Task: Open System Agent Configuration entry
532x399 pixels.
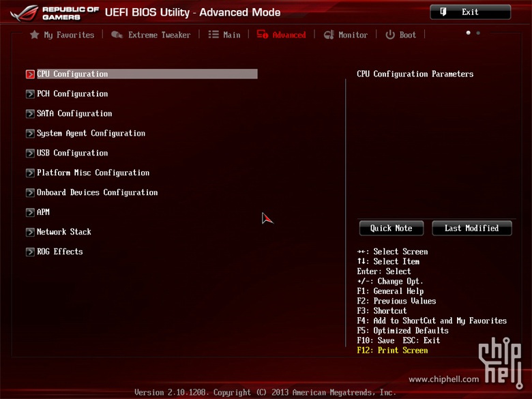Action: coord(91,133)
